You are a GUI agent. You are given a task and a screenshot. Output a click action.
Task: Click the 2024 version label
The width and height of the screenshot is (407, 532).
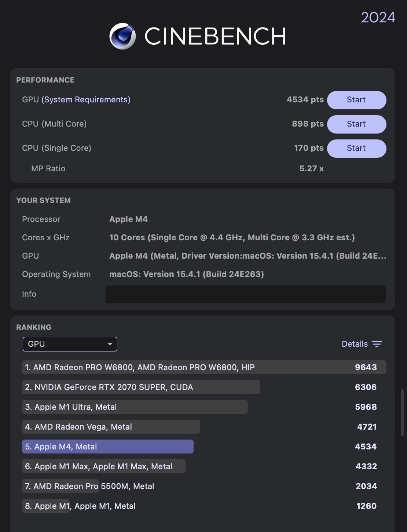pyautogui.click(x=378, y=17)
